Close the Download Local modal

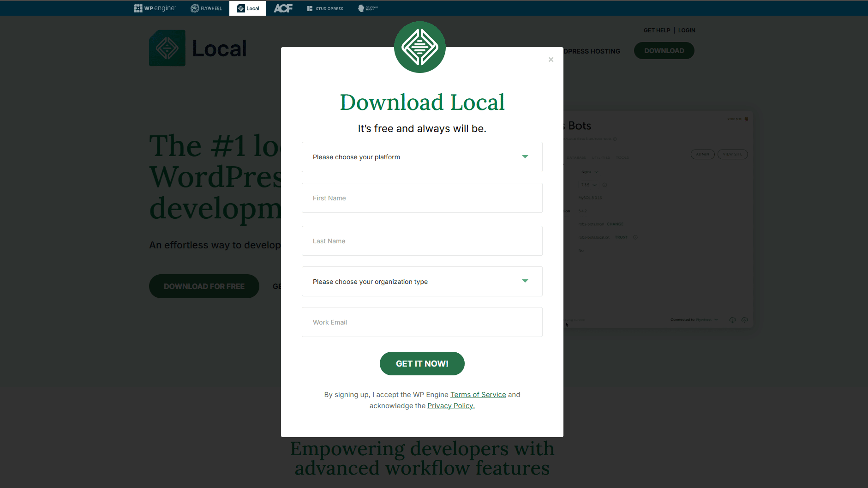coord(551,60)
